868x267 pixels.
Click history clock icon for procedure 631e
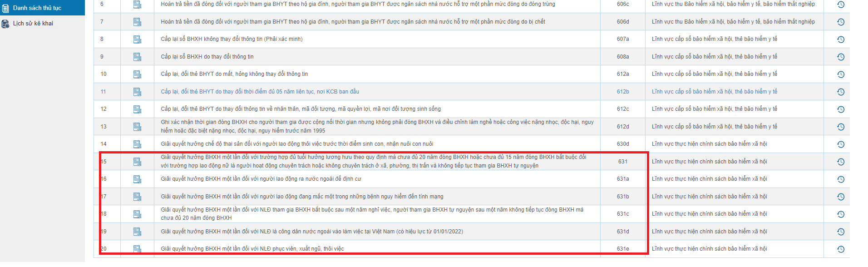coord(840,249)
